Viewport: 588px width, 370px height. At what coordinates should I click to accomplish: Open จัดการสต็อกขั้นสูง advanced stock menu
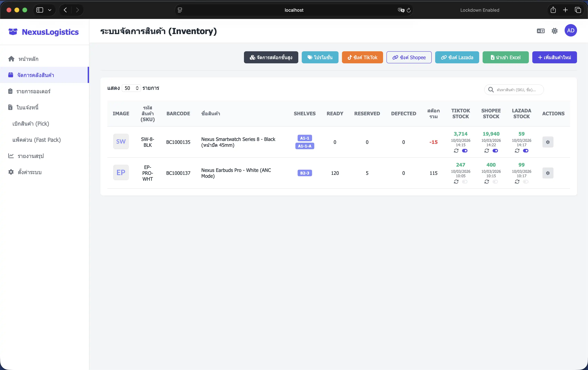pos(271,57)
